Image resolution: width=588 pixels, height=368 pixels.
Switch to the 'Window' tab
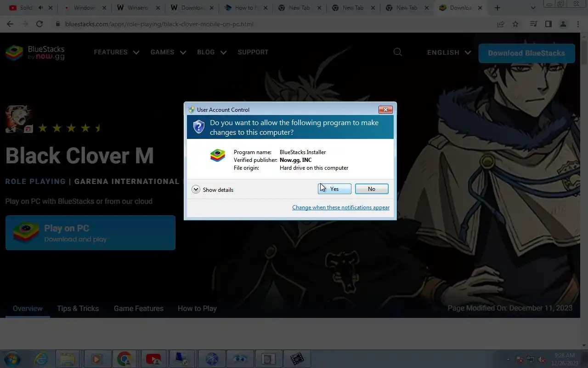pyautogui.click(x=84, y=8)
